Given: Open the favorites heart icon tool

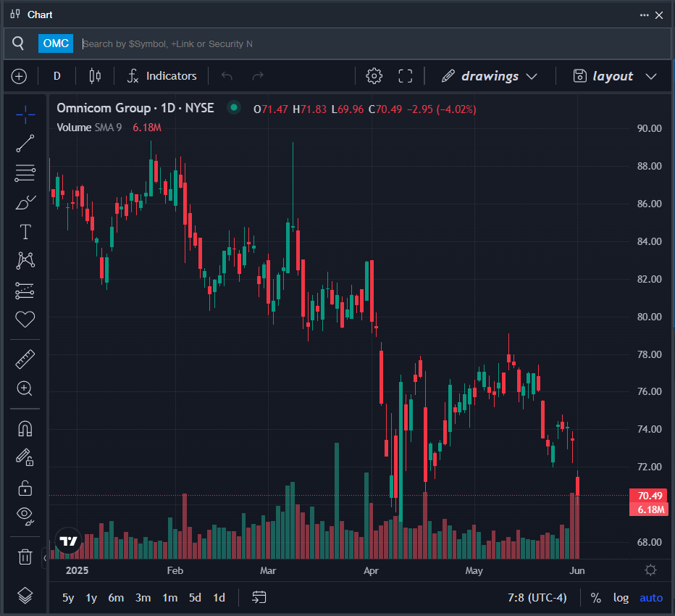Looking at the screenshot, I should point(25,319).
